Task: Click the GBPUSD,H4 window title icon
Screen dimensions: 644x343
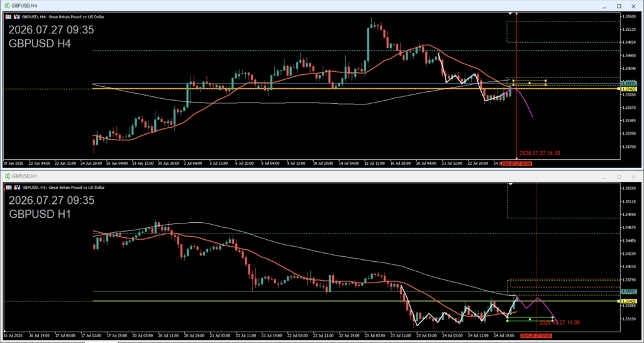Action: pyautogui.click(x=6, y=6)
